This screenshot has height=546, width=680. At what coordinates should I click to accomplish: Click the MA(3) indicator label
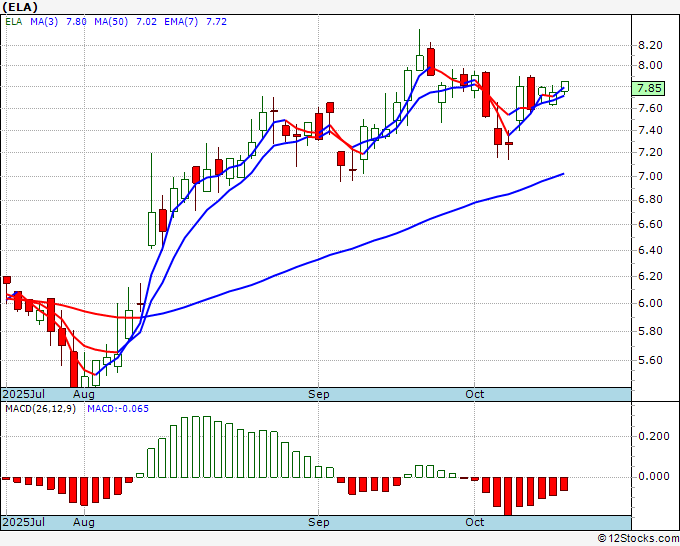point(44,22)
